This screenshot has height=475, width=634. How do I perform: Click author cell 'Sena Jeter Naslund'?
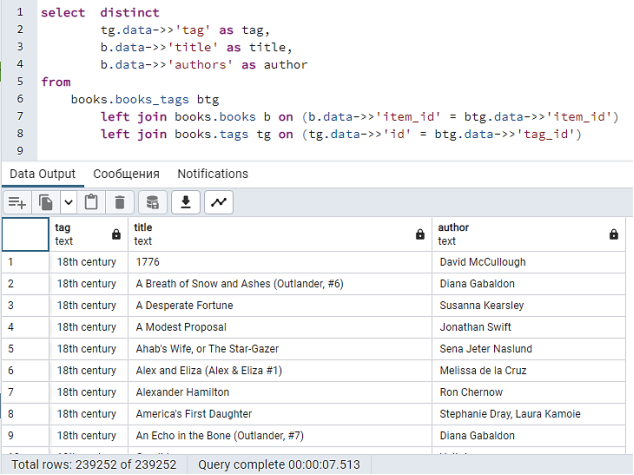click(x=528, y=349)
